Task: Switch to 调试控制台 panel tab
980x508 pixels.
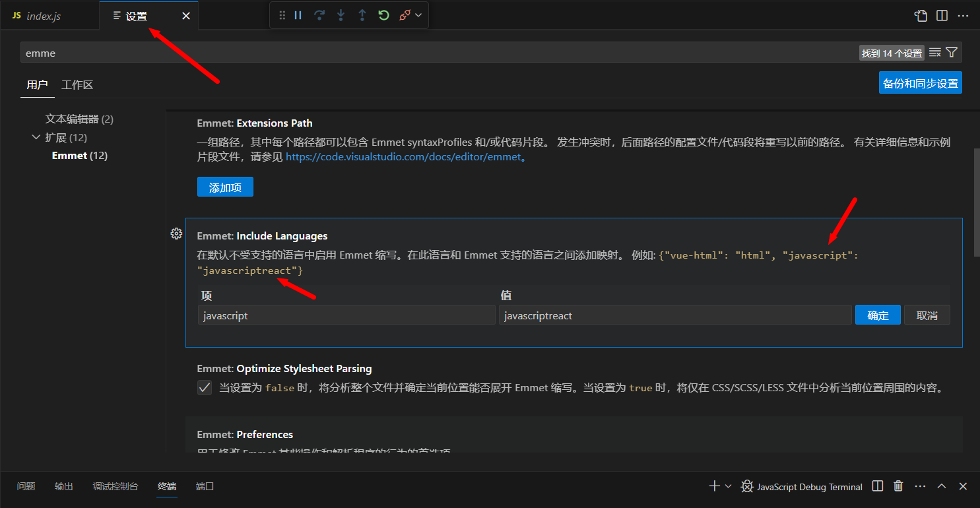Action: coord(115,486)
